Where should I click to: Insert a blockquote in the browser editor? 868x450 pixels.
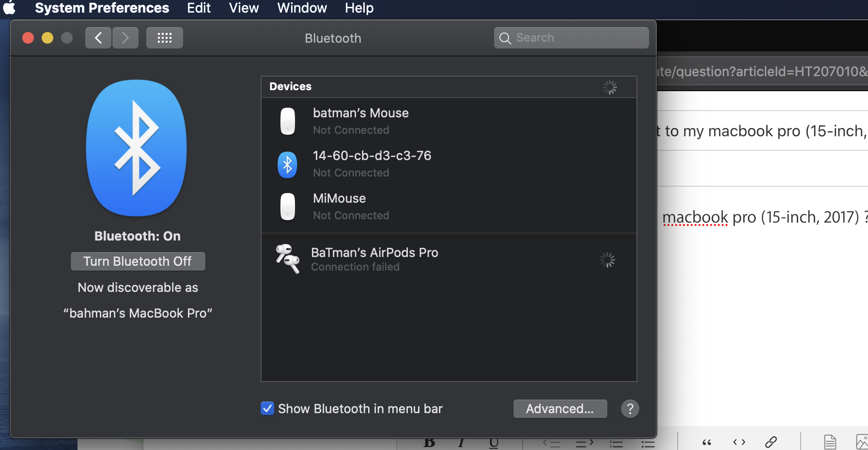point(707,443)
